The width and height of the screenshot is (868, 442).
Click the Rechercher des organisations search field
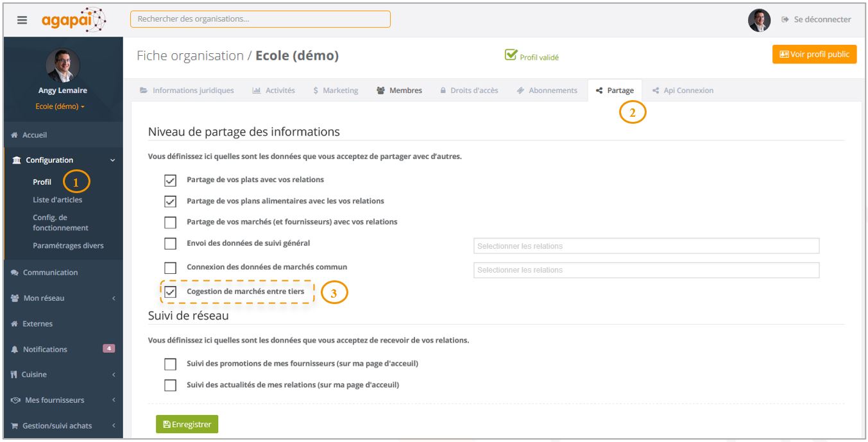pos(260,19)
